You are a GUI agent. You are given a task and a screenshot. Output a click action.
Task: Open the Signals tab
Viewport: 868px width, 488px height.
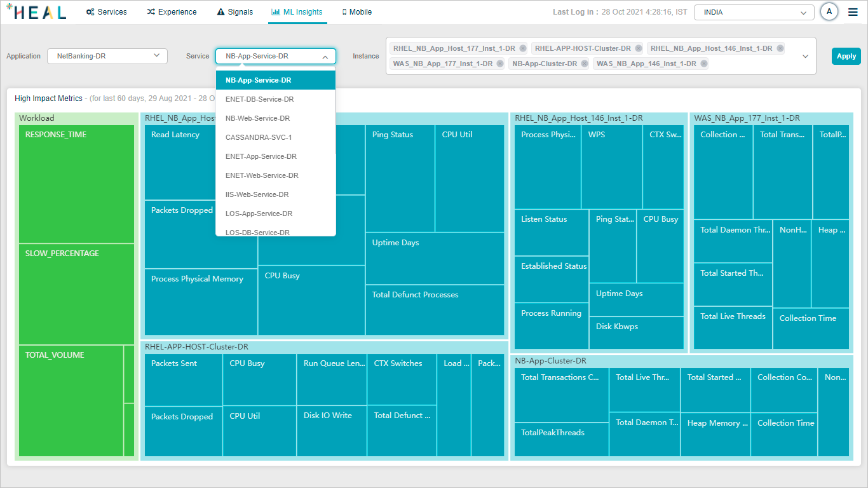pos(234,12)
